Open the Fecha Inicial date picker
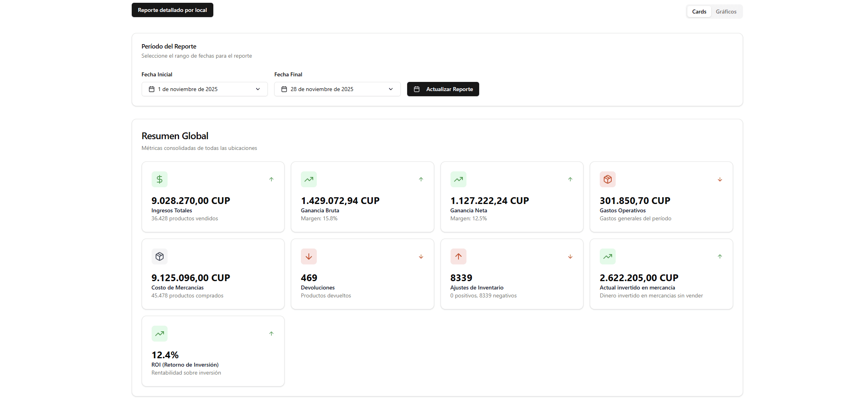 point(204,89)
